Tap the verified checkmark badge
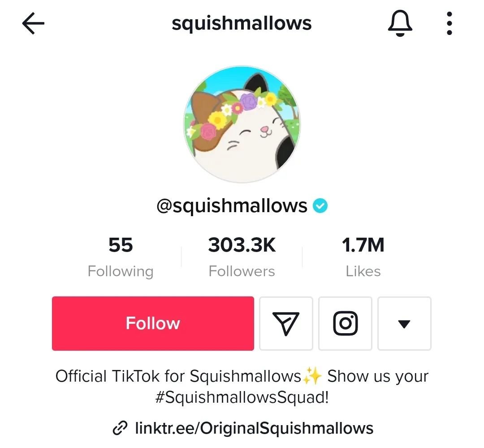 [320, 206]
